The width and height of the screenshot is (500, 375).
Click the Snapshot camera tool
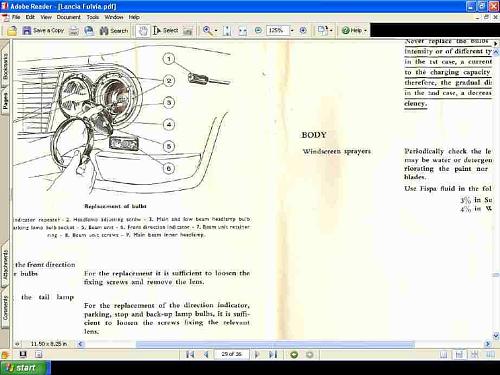click(x=188, y=31)
